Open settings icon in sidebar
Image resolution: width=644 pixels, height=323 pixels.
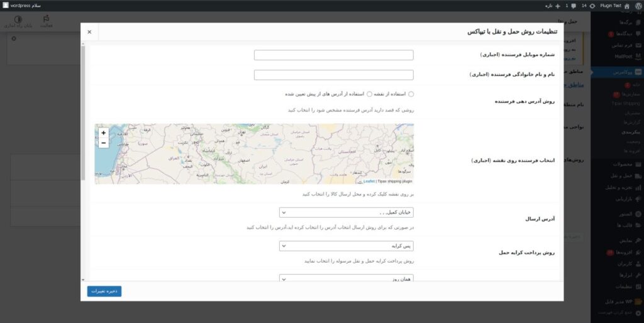click(x=638, y=287)
